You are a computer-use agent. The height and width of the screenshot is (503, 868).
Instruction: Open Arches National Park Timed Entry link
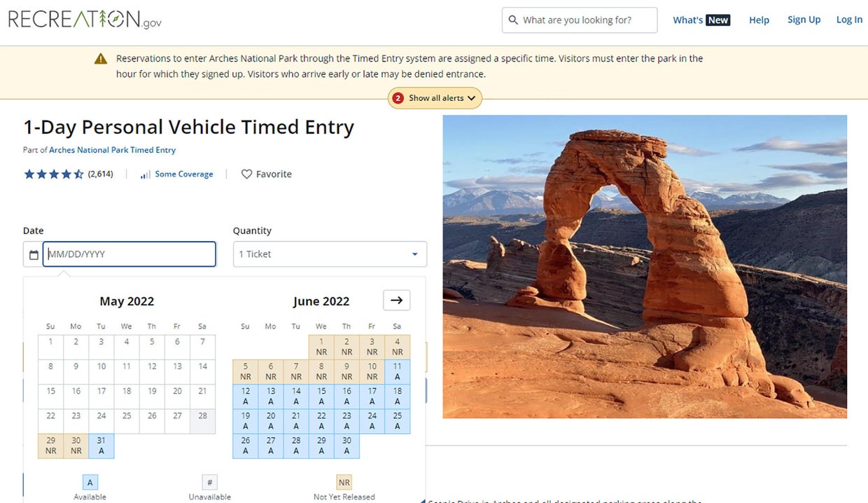tap(112, 150)
